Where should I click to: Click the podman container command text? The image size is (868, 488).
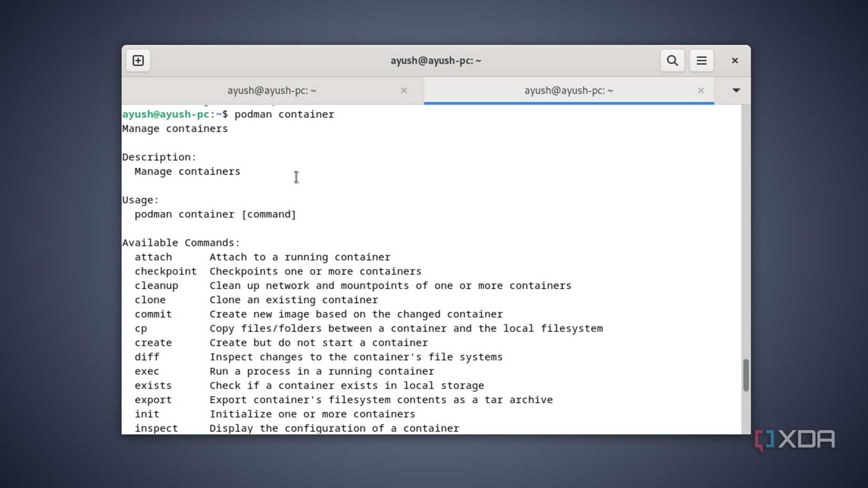[284, 114]
